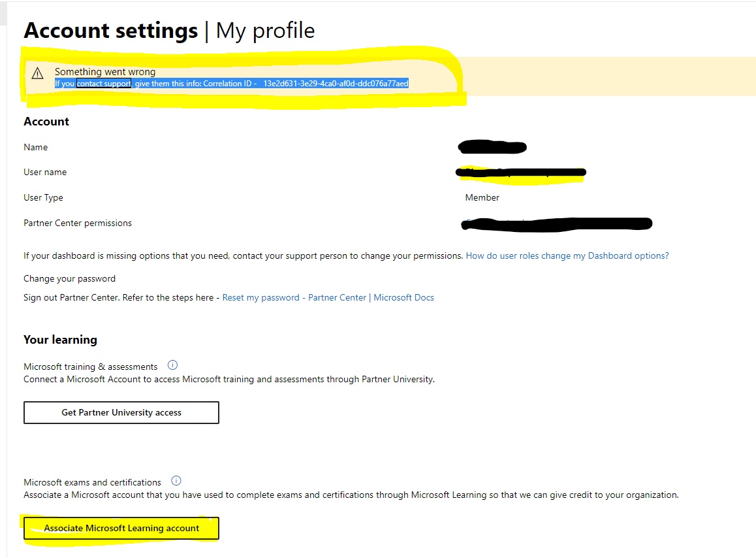756x558 pixels.
Task: Click the 'Something went wrong' message
Action: [x=105, y=71]
